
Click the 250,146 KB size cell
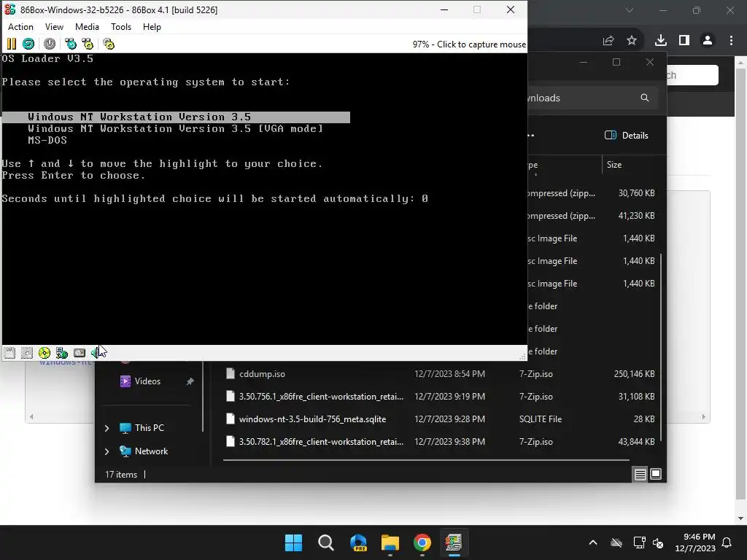(x=634, y=374)
